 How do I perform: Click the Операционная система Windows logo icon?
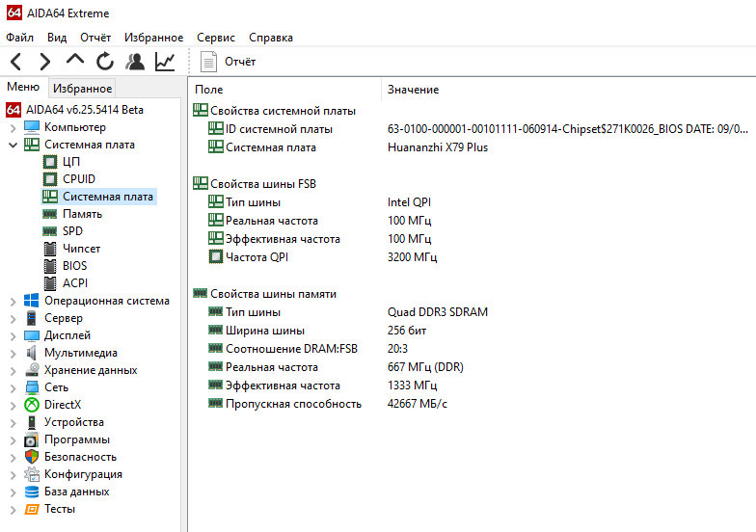(x=32, y=301)
